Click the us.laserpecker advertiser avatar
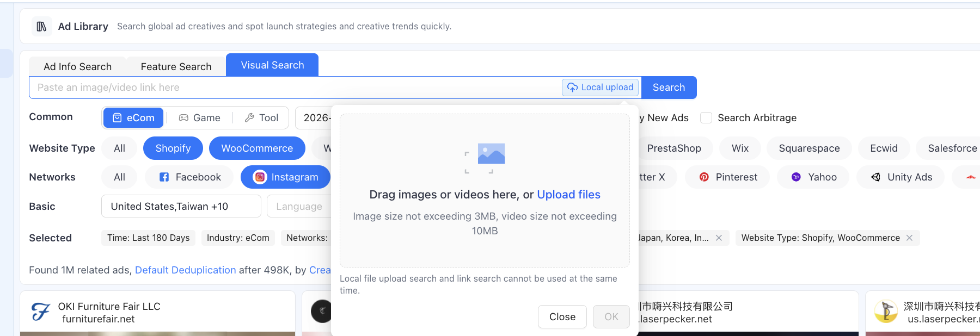 tap(886, 312)
